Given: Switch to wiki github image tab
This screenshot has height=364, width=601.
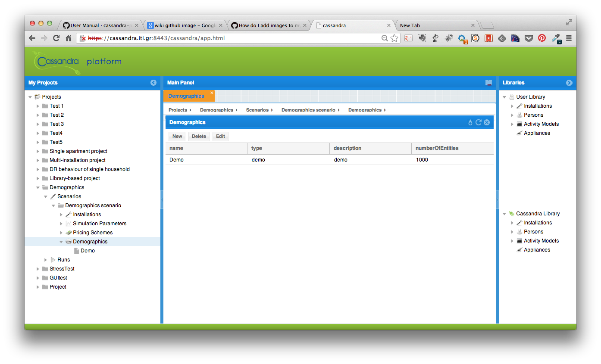Looking at the screenshot, I should pos(185,25).
